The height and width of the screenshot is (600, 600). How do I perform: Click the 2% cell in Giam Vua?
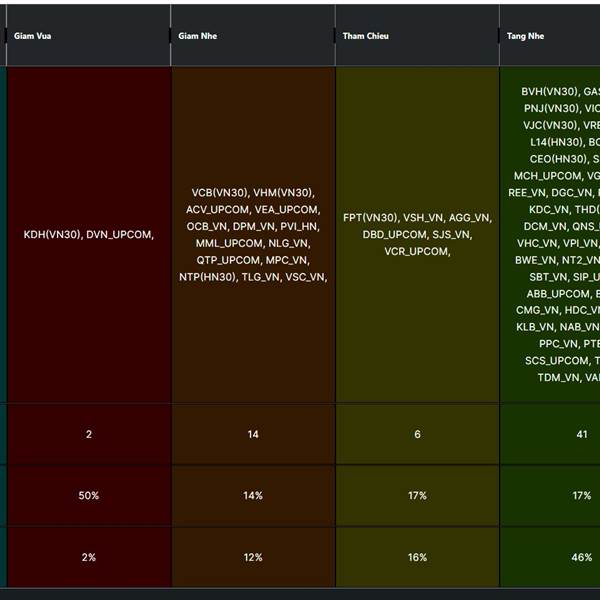tap(89, 557)
